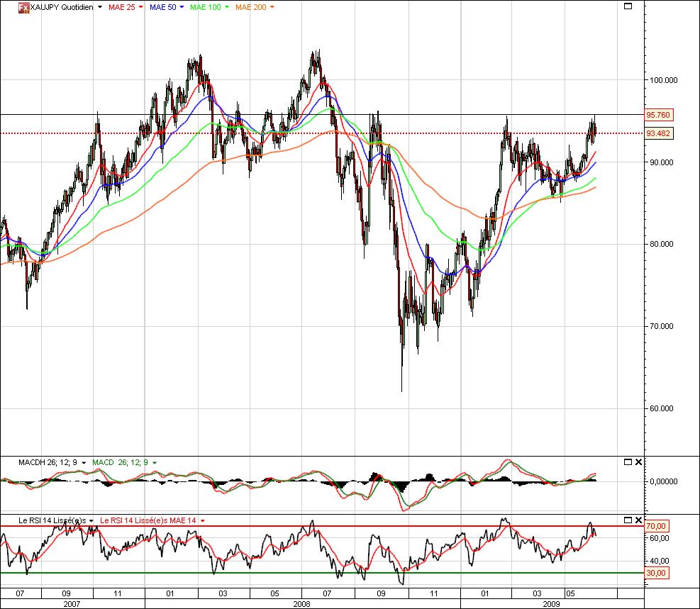Maximize the RSI indicator panel
The height and width of the screenshot is (609, 700).
click(628, 520)
